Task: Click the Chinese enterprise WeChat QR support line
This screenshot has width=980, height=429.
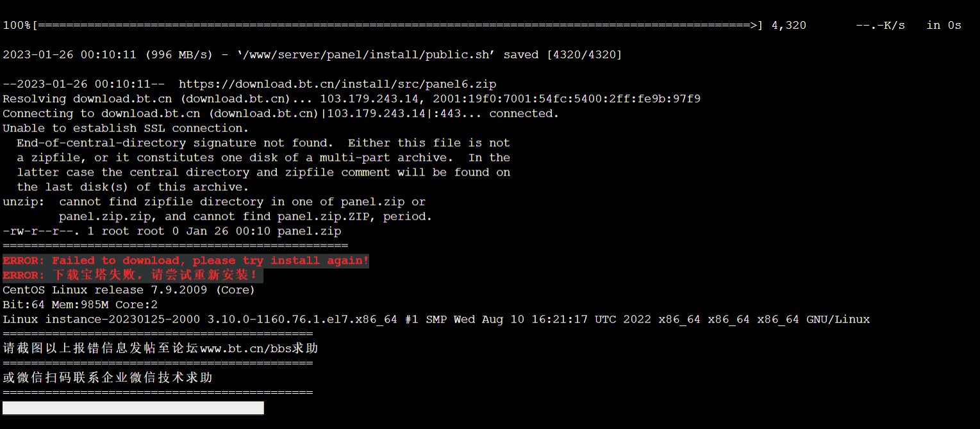Action: click(x=108, y=378)
